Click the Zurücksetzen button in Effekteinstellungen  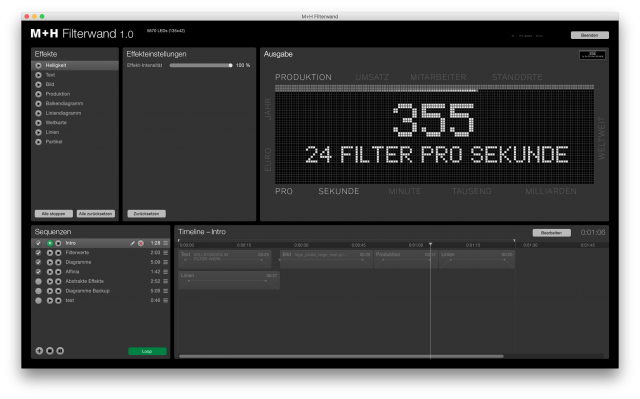tap(147, 214)
